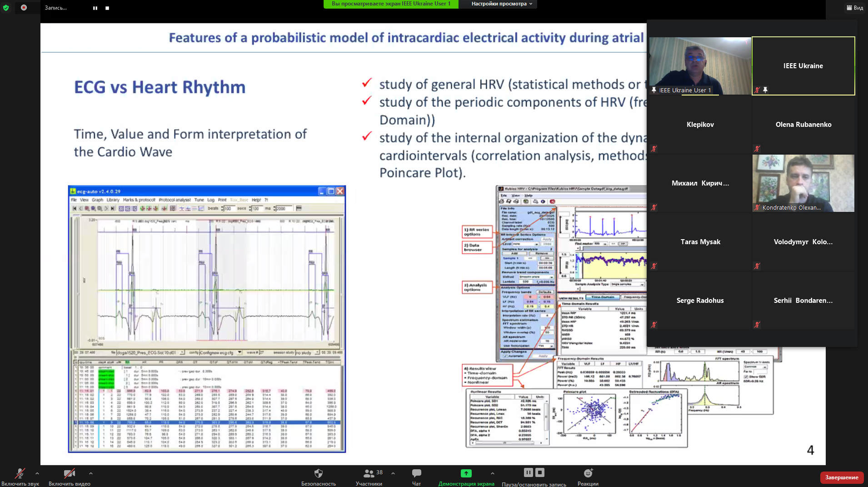Open the Настройки просмотра dropdown

tap(501, 4)
